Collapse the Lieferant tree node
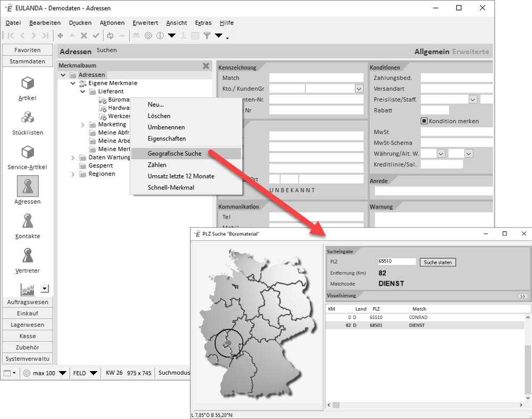Viewport: 532px width, 419px height. point(83,92)
